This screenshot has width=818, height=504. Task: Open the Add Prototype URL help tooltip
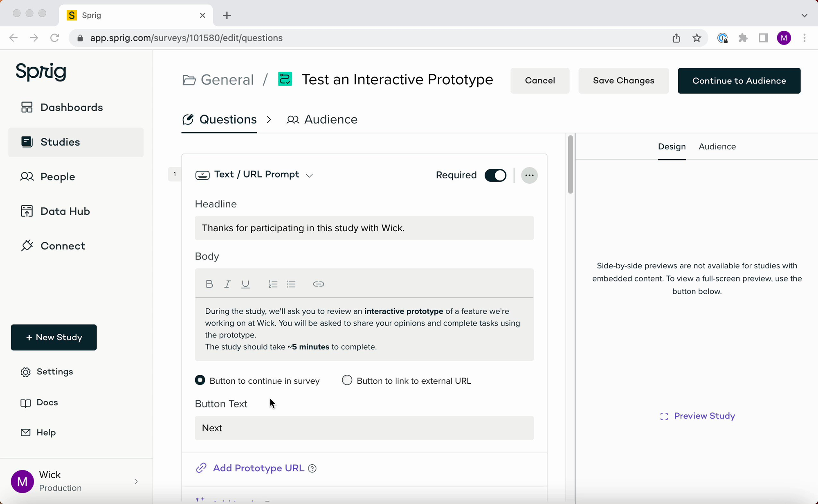coord(312,468)
